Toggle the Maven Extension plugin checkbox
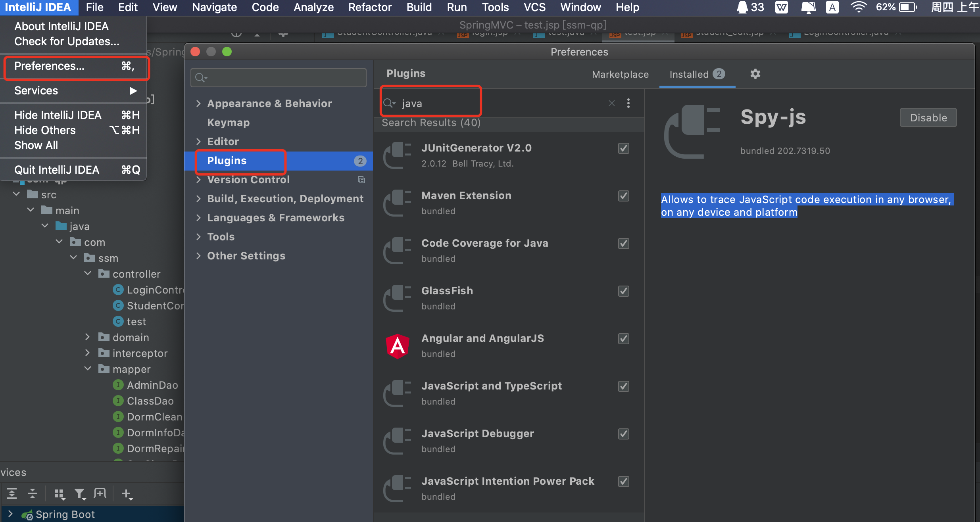 pos(623,196)
